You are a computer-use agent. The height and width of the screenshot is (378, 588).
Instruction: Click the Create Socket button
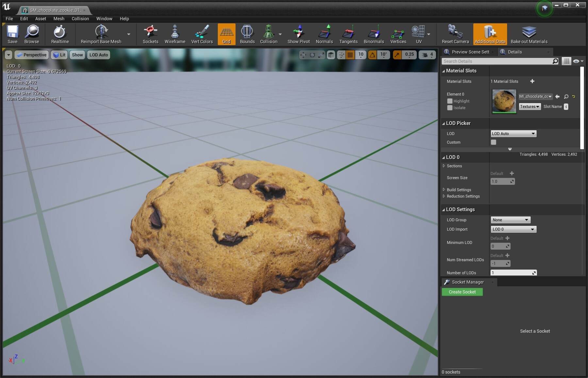pyautogui.click(x=462, y=291)
